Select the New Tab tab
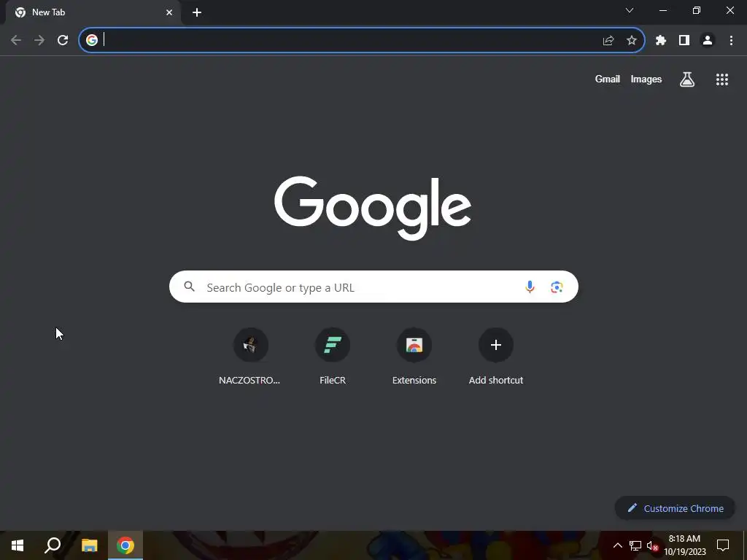The image size is (747, 560). pyautogui.click(x=93, y=12)
